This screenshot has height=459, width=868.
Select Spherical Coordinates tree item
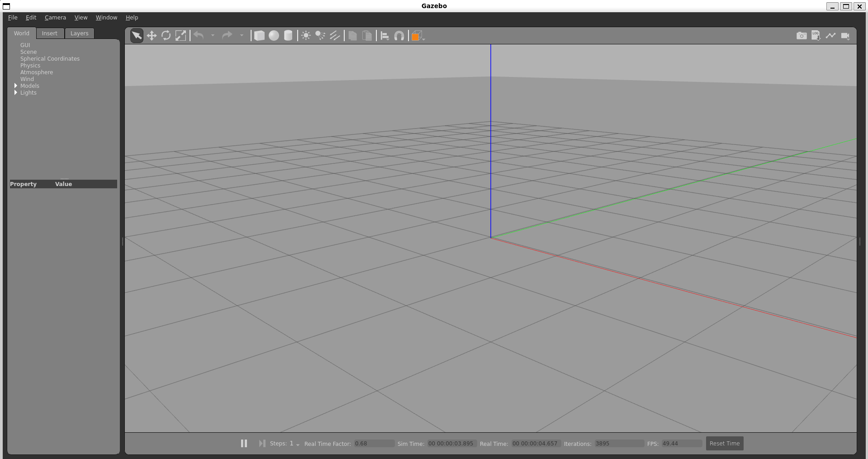[50, 59]
